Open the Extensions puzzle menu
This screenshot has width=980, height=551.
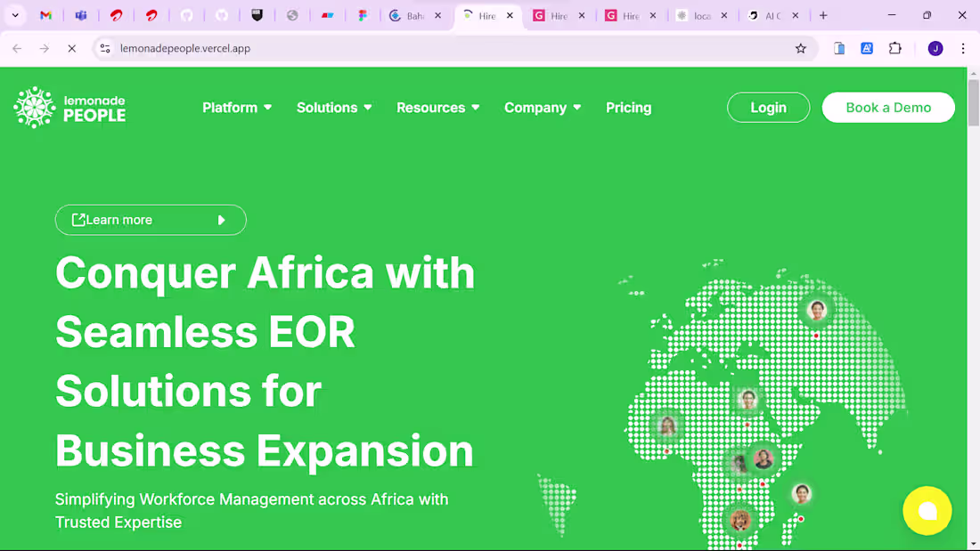(895, 48)
